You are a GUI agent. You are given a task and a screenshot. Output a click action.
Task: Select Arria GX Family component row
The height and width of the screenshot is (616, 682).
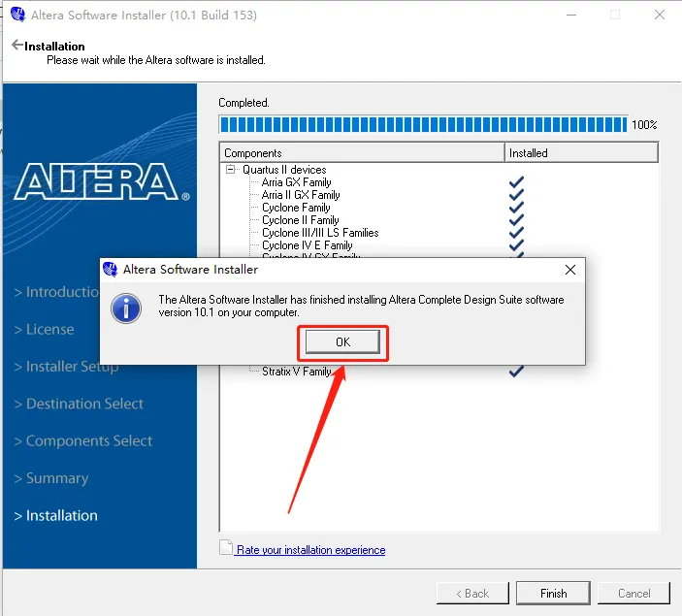(x=296, y=182)
